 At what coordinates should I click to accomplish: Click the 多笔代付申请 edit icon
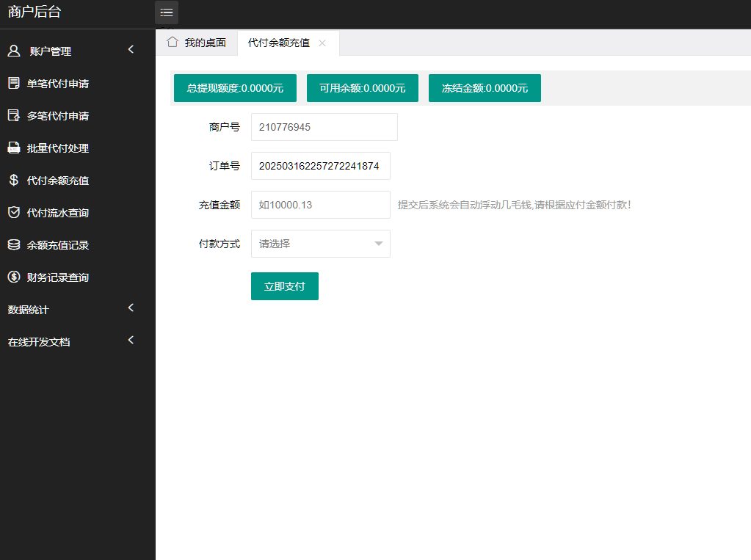(x=13, y=116)
